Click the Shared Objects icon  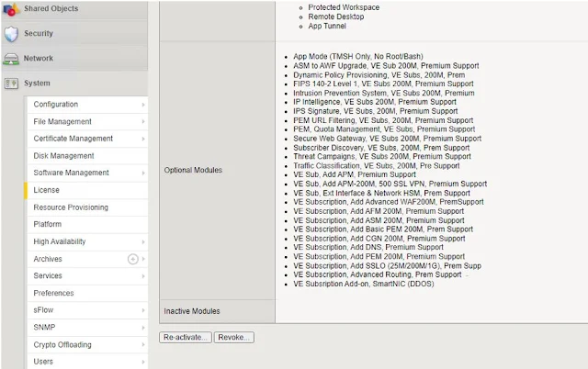click(10, 9)
